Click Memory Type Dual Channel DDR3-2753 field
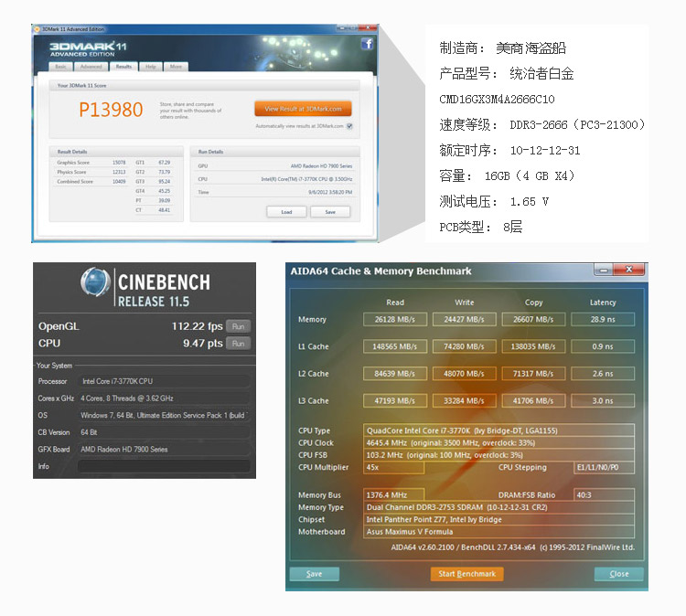 tap(498, 507)
